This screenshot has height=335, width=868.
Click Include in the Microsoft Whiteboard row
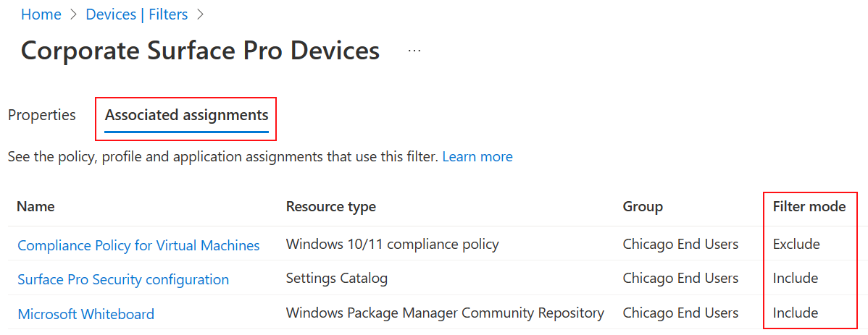point(796,313)
